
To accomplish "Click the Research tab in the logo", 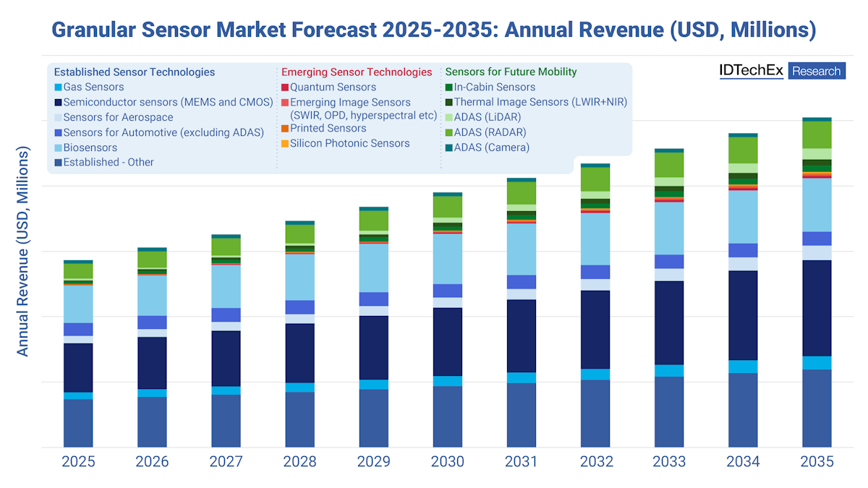I will pyautogui.click(x=817, y=71).
